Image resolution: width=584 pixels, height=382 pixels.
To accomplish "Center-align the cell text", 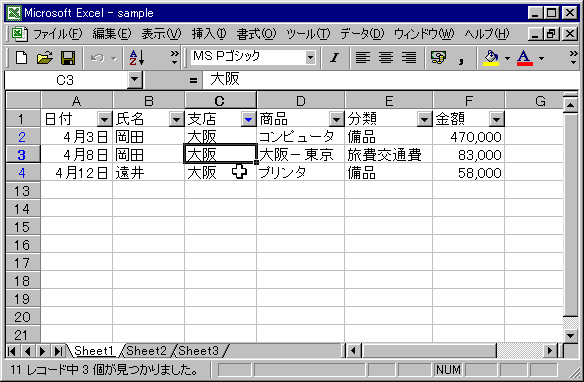I will click(x=386, y=58).
